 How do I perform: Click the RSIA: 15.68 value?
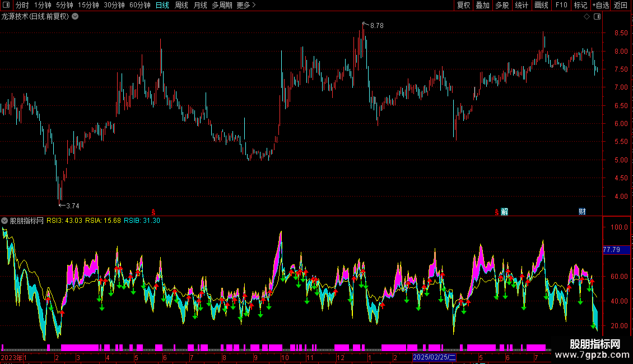(103, 221)
